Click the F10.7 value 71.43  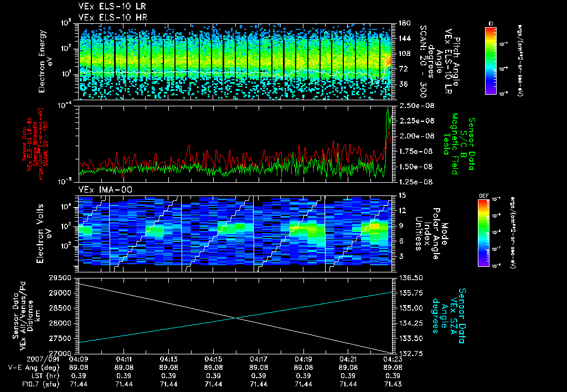click(393, 384)
